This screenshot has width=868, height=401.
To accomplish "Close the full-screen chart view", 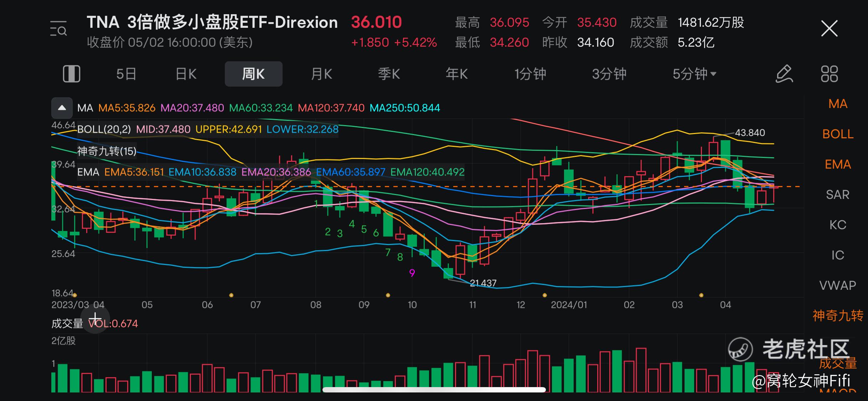I will [x=829, y=29].
